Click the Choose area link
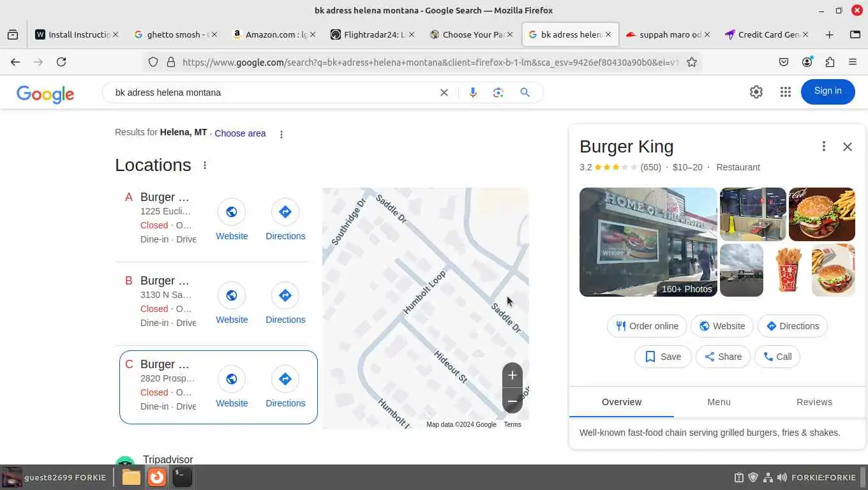This screenshot has height=490, width=868. pos(240,133)
